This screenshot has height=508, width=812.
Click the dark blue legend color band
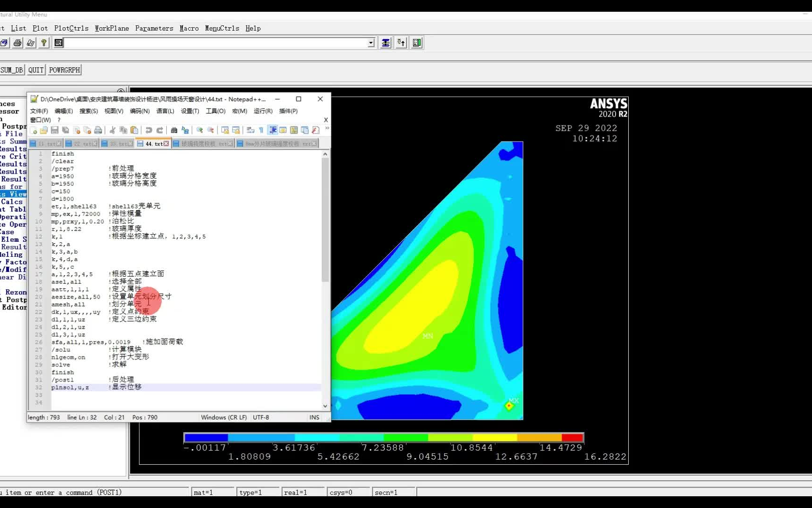pos(206,437)
